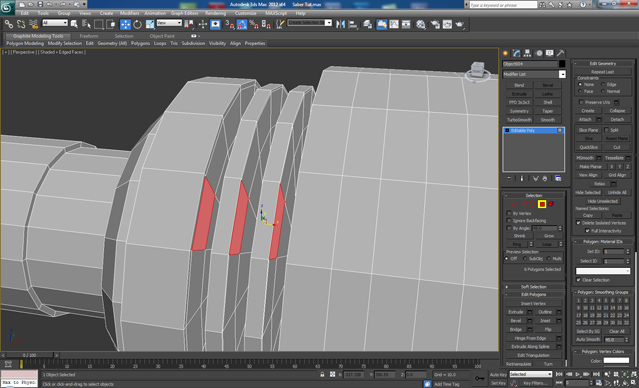Click the Select by Name icon
This screenshot has height=388, width=639.
(86, 24)
